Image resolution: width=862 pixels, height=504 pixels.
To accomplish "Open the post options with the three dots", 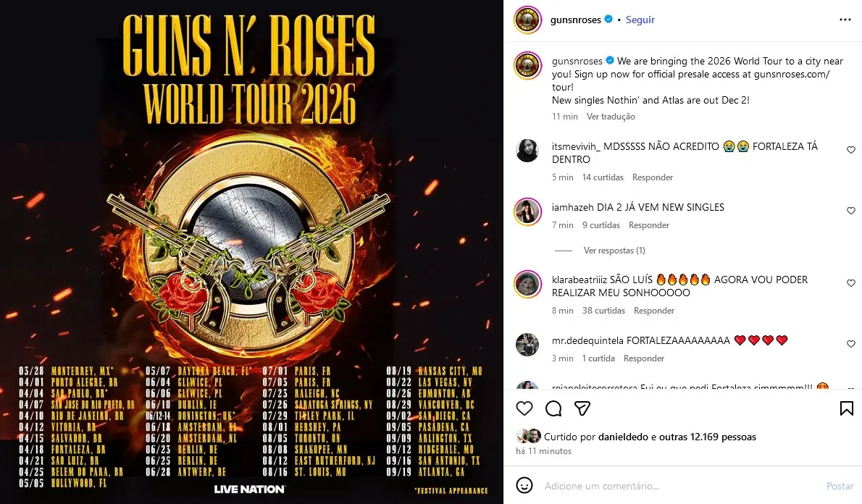I will pyautogui.click(x=845, y=20).
